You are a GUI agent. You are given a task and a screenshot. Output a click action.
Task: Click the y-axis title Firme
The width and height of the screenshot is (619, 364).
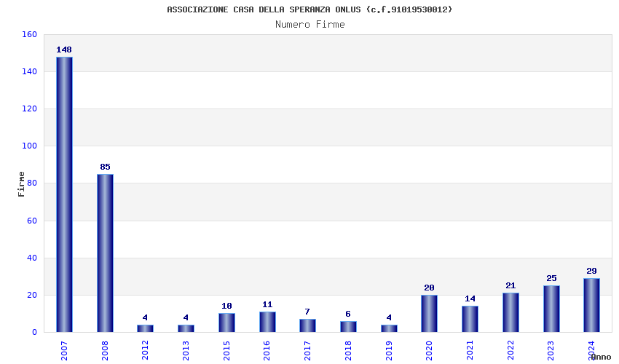pyautogui.click(x=21, y=184)
